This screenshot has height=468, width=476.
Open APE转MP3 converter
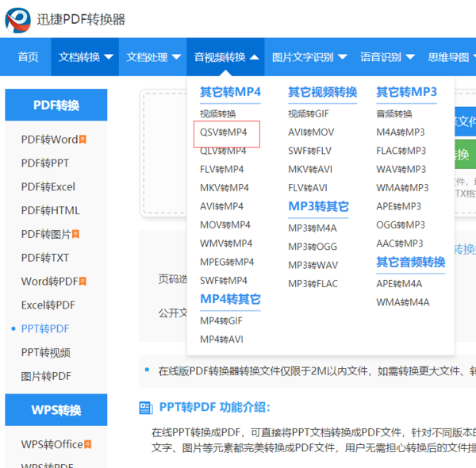(399, 206)
